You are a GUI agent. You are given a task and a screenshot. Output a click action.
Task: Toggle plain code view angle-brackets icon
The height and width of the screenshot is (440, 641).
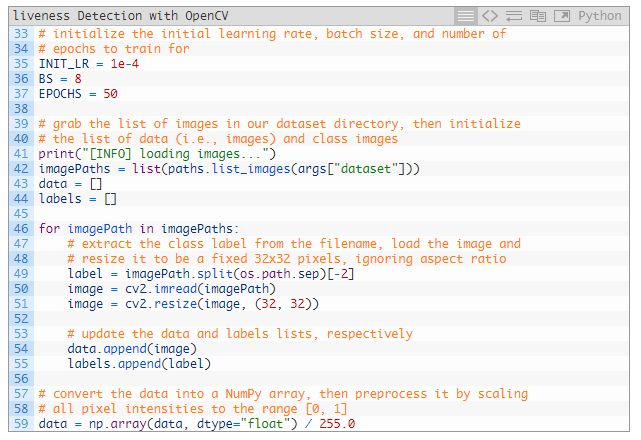click(490, 16)
